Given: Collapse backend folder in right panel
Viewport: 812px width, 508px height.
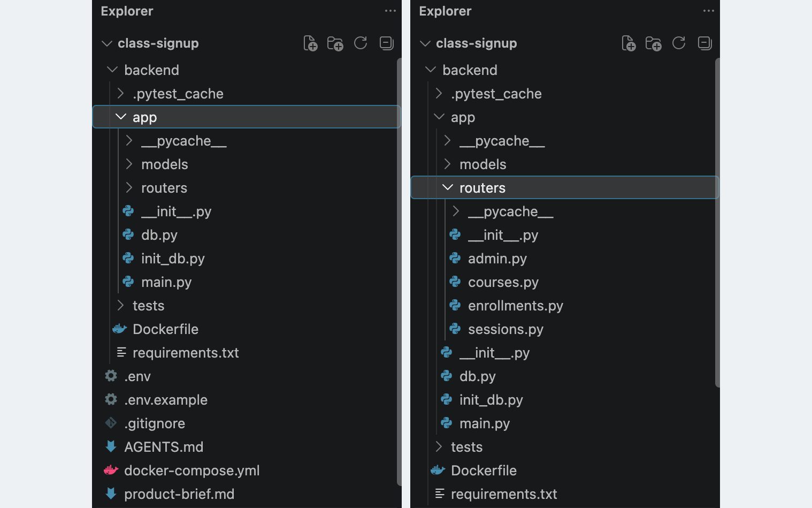Looking at the screenshot, I should click(431, 70).
